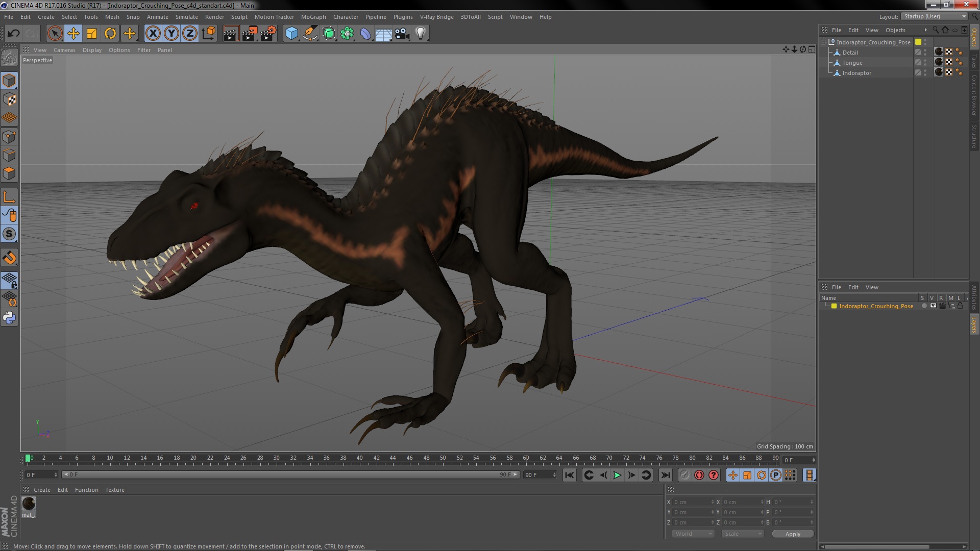The image size is (980, 551).
Task: Toggle the Y axis lock
Action: pos(171,34)
